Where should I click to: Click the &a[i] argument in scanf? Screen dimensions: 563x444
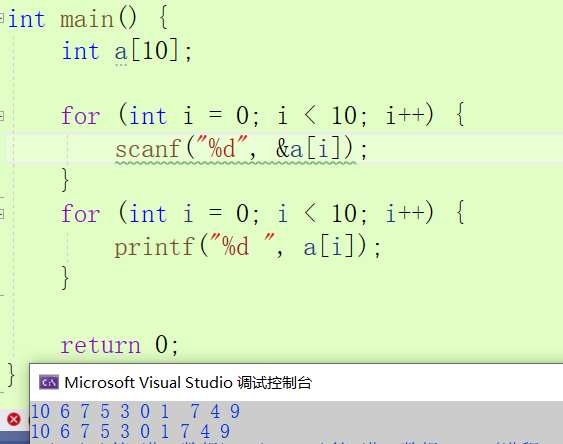308,149
